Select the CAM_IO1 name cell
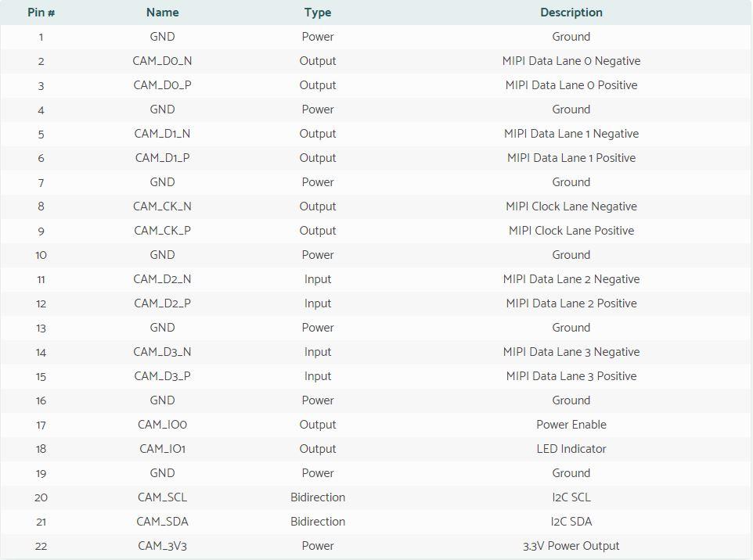This screenshot has width=753, height=560. click(x=162, y=449)
